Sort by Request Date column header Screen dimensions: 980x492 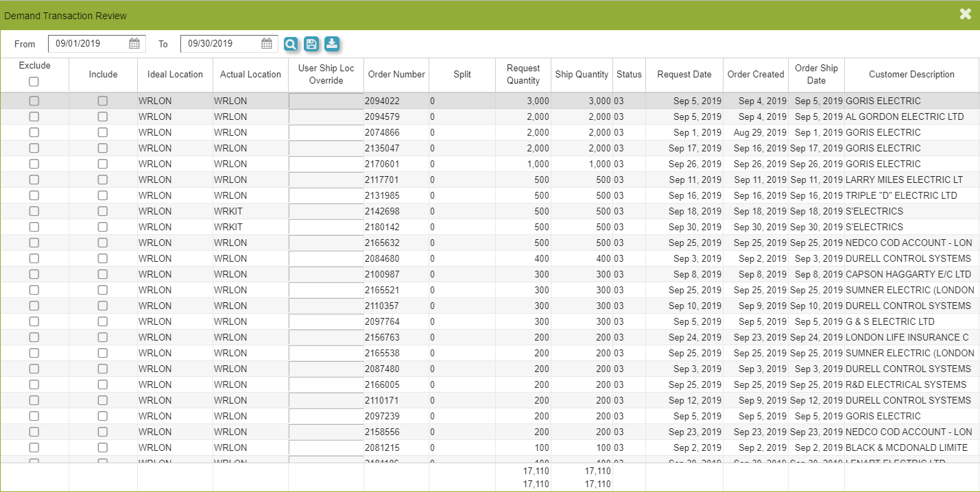click(x=684, y=74)
